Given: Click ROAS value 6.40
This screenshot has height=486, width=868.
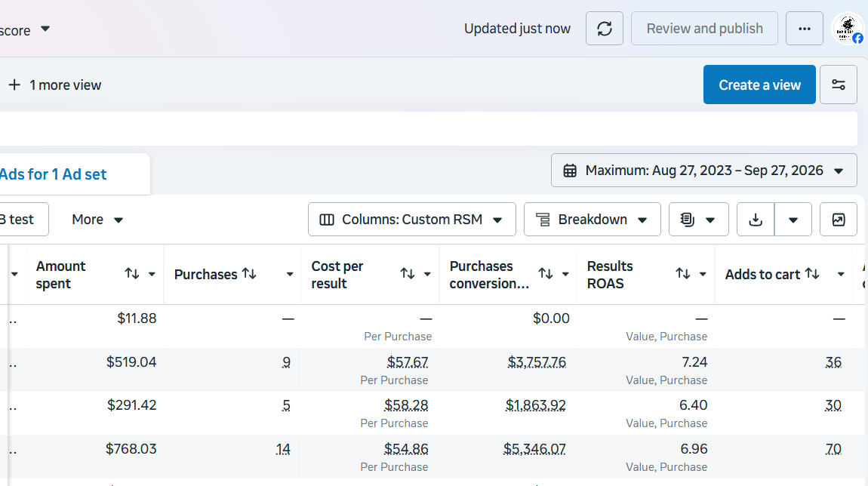Looking at the screenshot, I should (x=693, y=405).
